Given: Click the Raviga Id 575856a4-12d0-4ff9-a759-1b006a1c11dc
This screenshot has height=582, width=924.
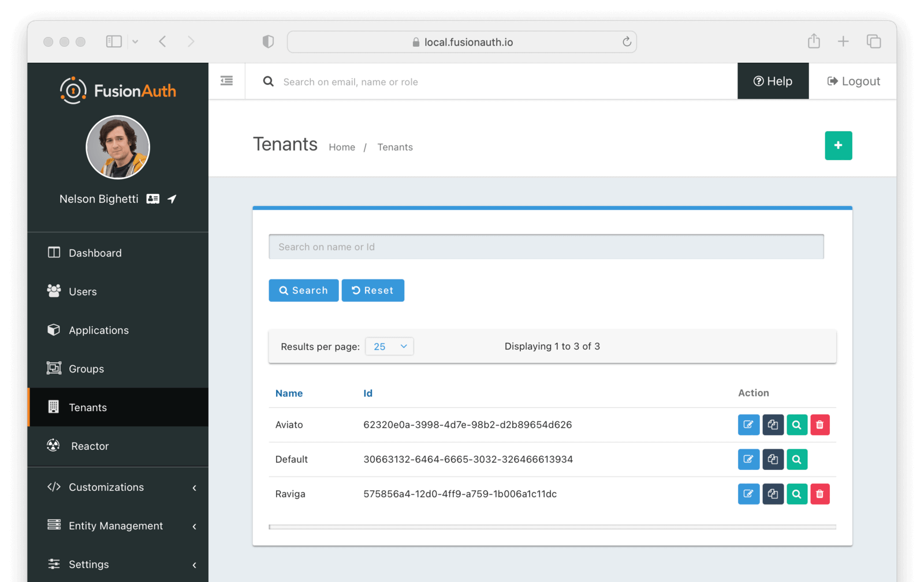Looking at the screenshot, I should click(460, 494).
